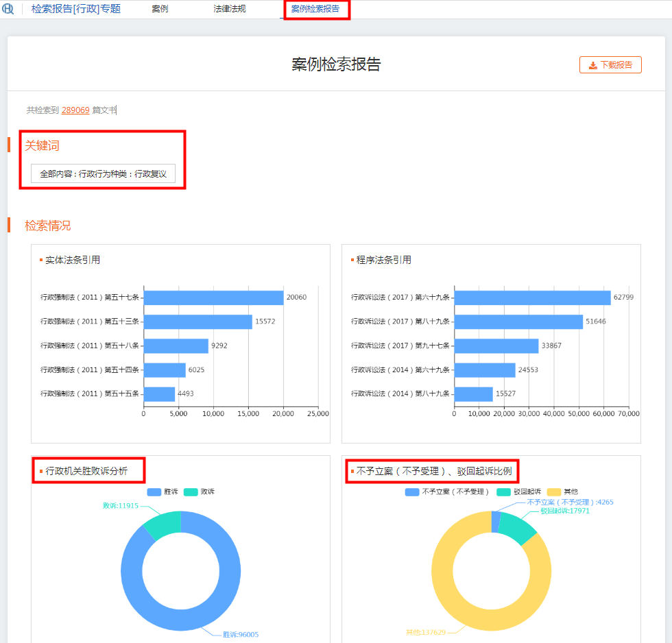Click the keyword tag 全部内容：行政行为种类：行政复议
This screenshot has width=672, height=643.
103,174
